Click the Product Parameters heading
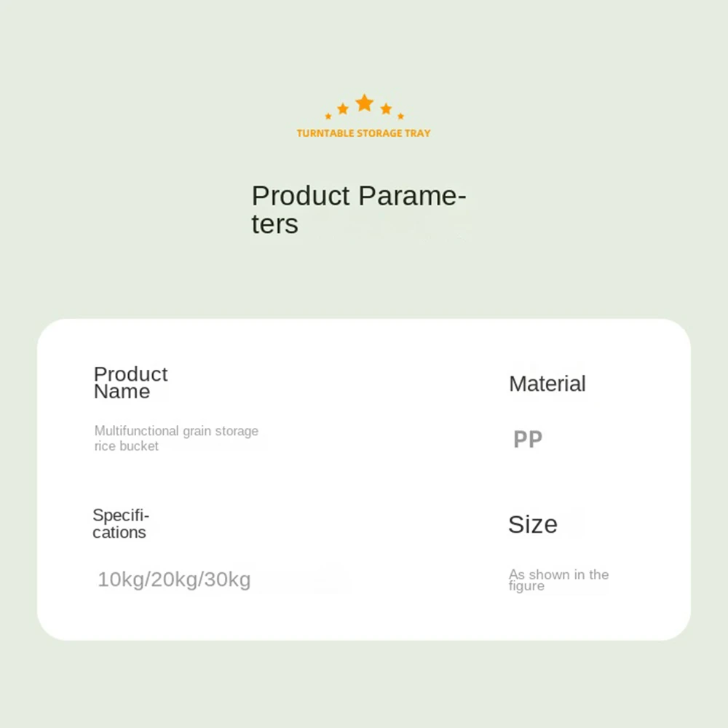The image size is (728, 728). pos(358,210)
